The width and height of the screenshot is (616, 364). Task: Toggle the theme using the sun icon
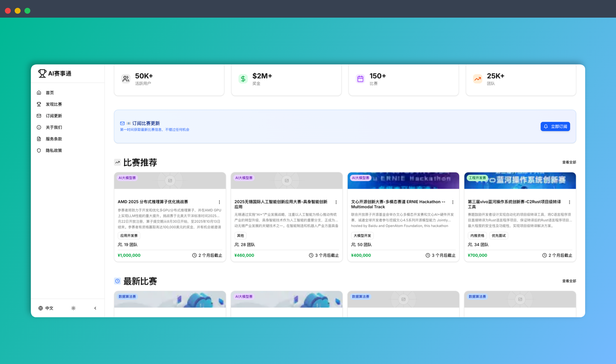[x=73, y=308]
